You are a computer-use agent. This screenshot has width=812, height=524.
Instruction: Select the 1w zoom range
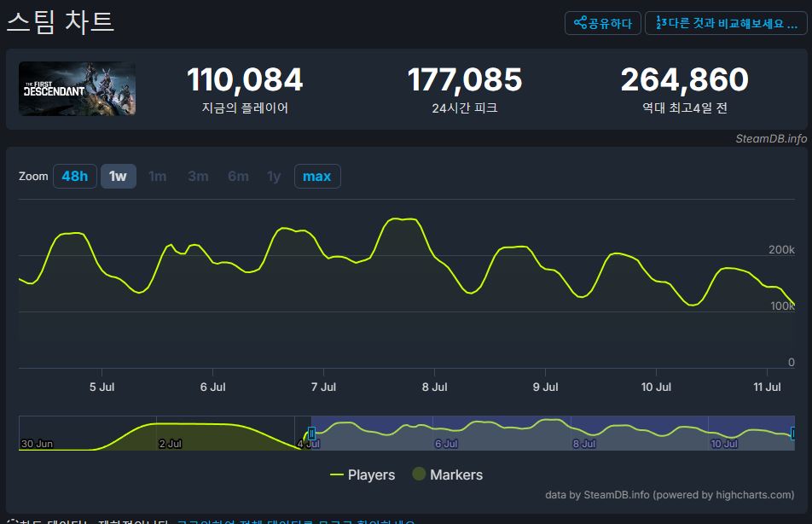[118, 177]
